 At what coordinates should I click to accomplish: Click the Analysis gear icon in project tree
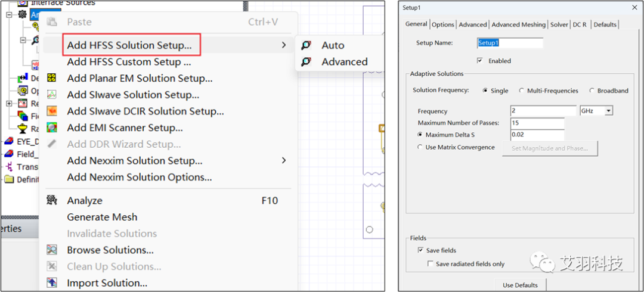coord(22,15)
